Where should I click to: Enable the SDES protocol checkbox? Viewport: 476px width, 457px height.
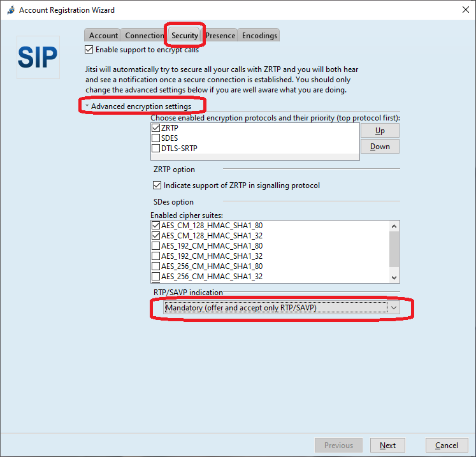click(x=156, y=138)
